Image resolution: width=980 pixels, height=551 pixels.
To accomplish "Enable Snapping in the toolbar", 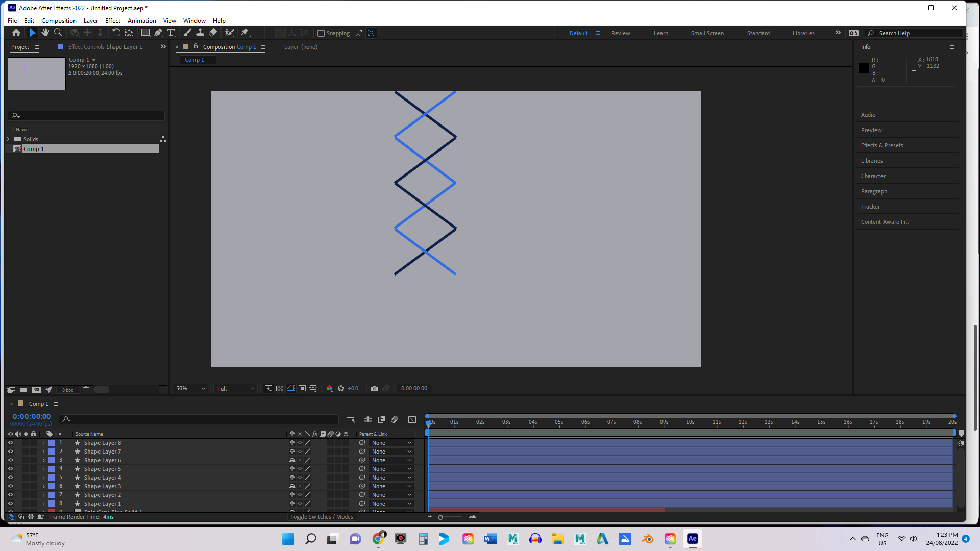I will [x=321, y=33].
